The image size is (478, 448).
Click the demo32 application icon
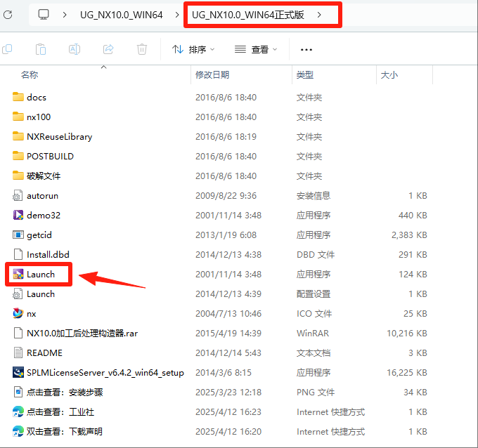[x=18, y=215]
